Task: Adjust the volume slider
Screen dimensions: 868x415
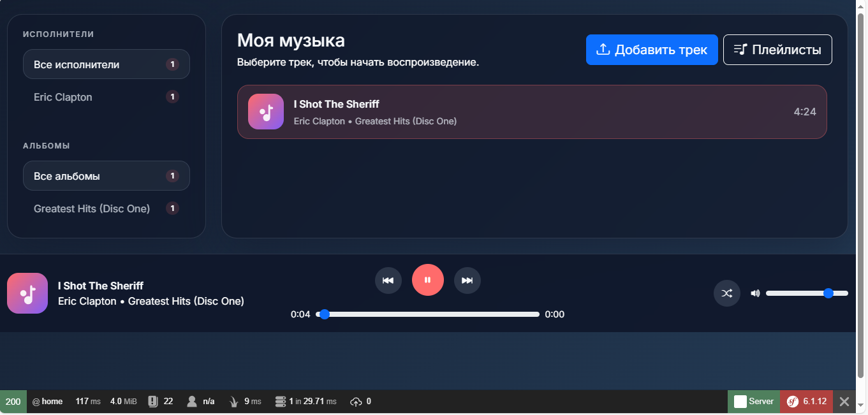Action: [x=807, y=293]
